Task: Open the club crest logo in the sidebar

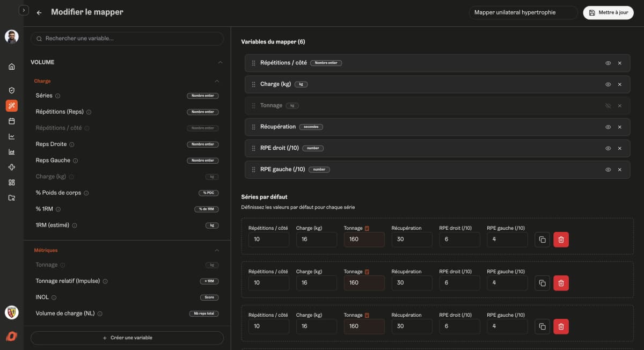Action: click(x=12, y=312)
